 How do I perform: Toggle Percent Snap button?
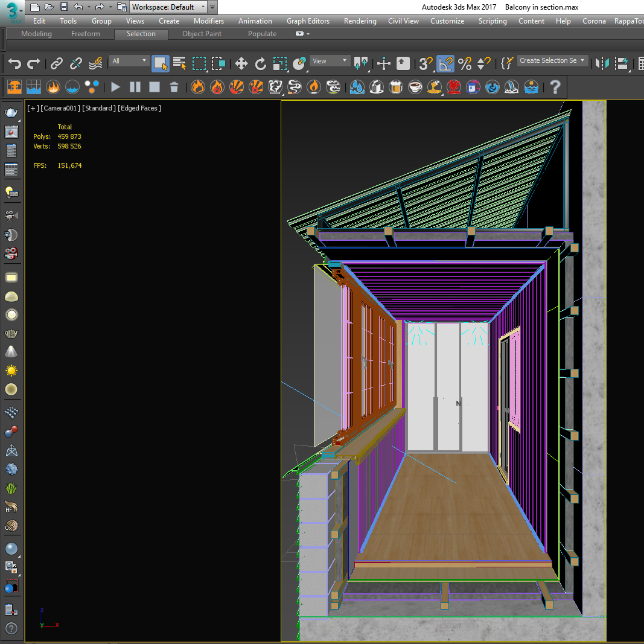coord(464,63)
